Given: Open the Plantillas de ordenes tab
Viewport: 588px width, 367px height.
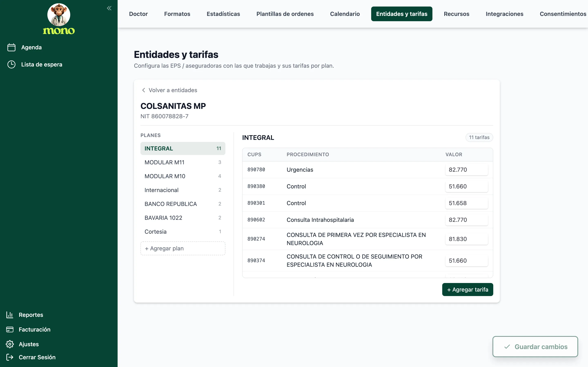Looking at the screenshot, I should [x=285, y=14].
